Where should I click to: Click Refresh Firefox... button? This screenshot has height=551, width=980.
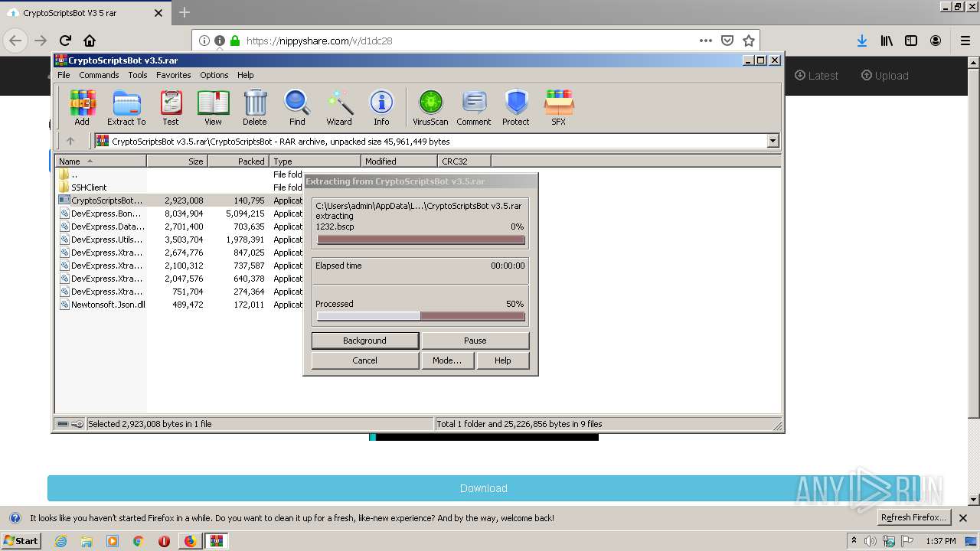[x=913, y=517]
